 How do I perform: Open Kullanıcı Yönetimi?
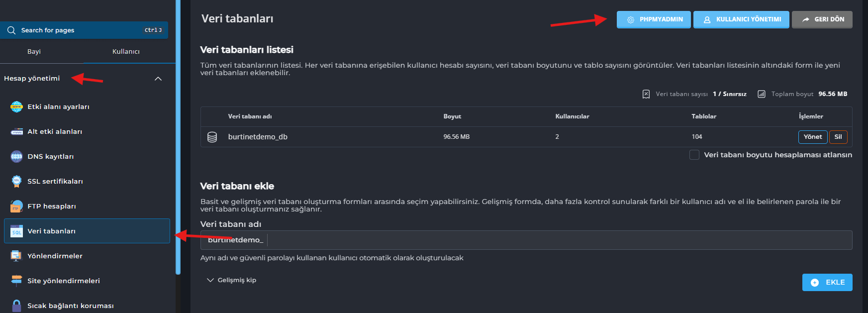coord(741,19)
